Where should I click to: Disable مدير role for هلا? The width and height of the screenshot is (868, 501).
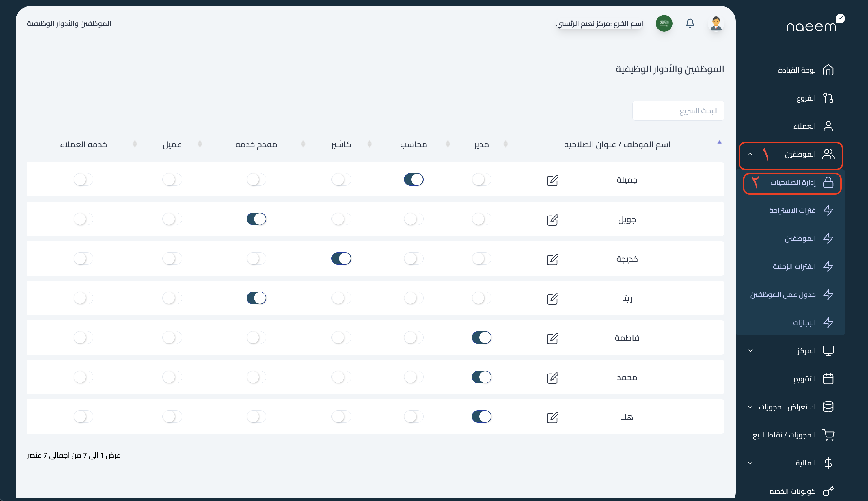coord(481,416)
